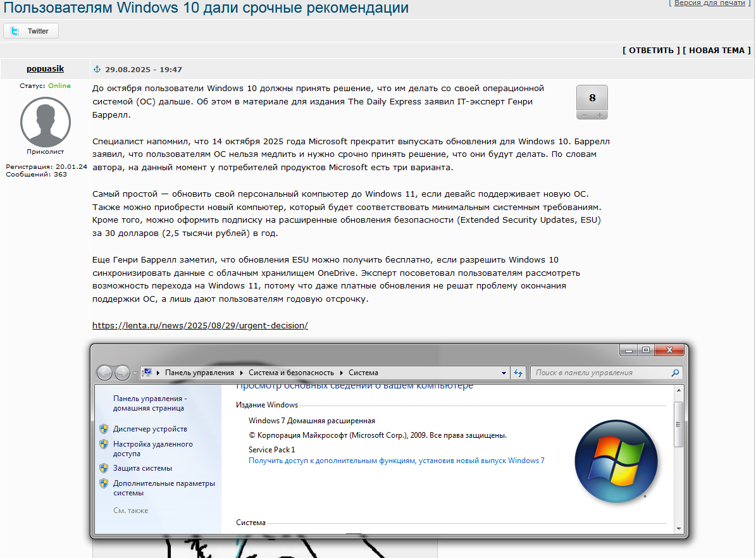Click the popuasik avatar picture
This screenshot has height=558, width=756.
coord(46,122)
